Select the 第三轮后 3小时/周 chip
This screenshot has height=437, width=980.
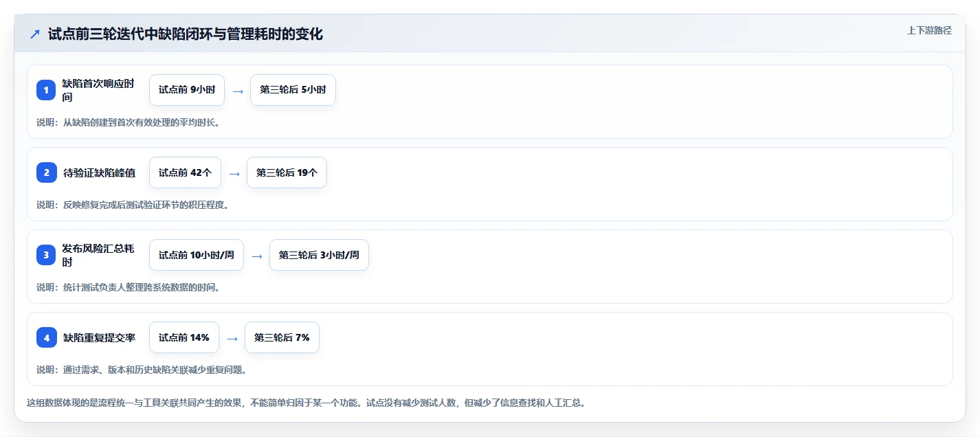319,255
